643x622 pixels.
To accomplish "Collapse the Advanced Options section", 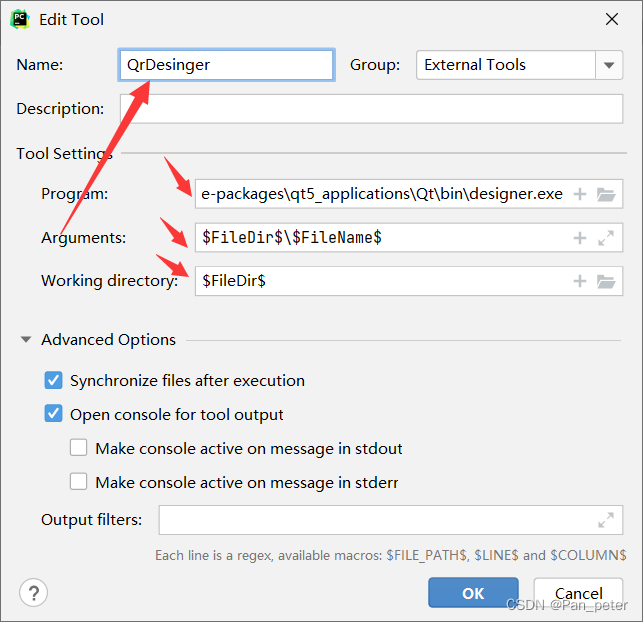I will pyautogui.click(x=26, y=339).
